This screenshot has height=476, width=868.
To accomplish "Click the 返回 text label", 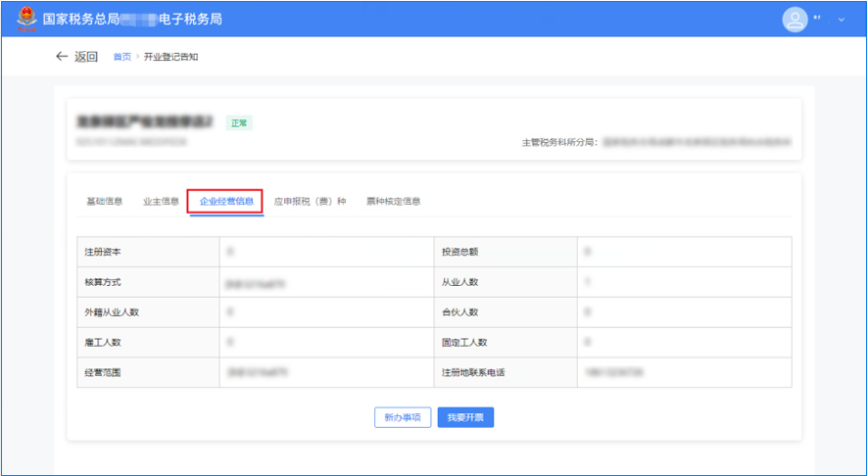I will coord(86,57).
